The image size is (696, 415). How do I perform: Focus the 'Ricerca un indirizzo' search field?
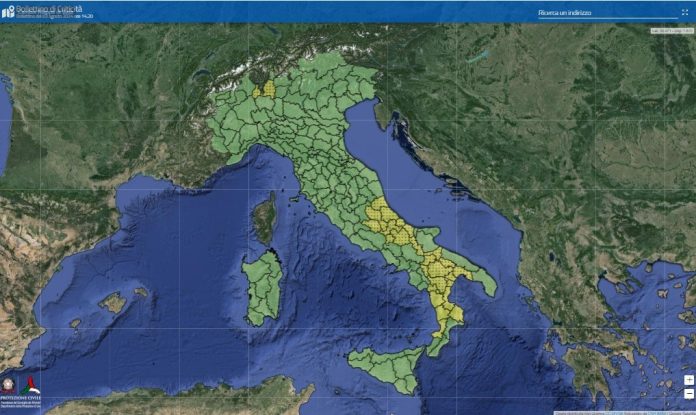[608, 13]
